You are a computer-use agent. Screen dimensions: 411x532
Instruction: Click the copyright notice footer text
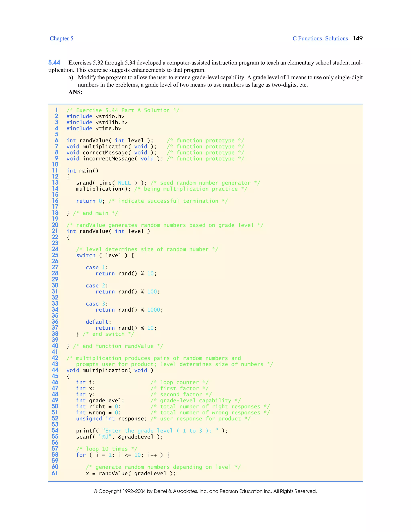point(205,491)
